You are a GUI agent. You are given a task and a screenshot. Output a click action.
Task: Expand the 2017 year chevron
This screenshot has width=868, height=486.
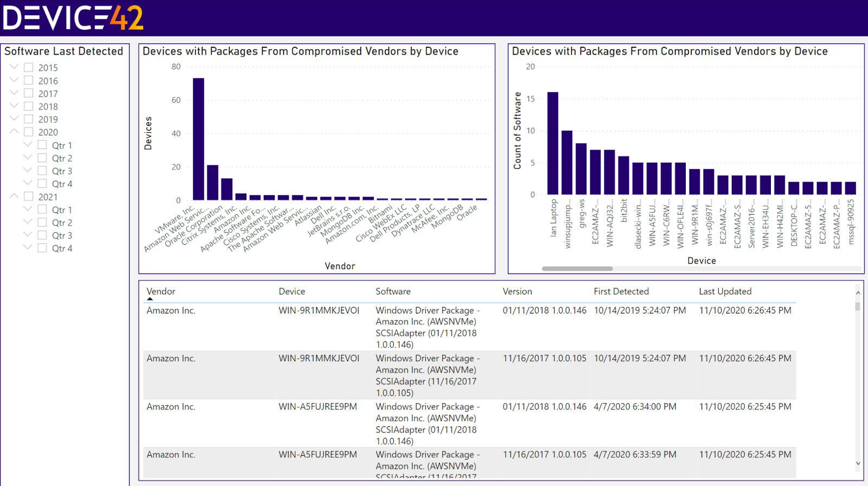(14, 93)
